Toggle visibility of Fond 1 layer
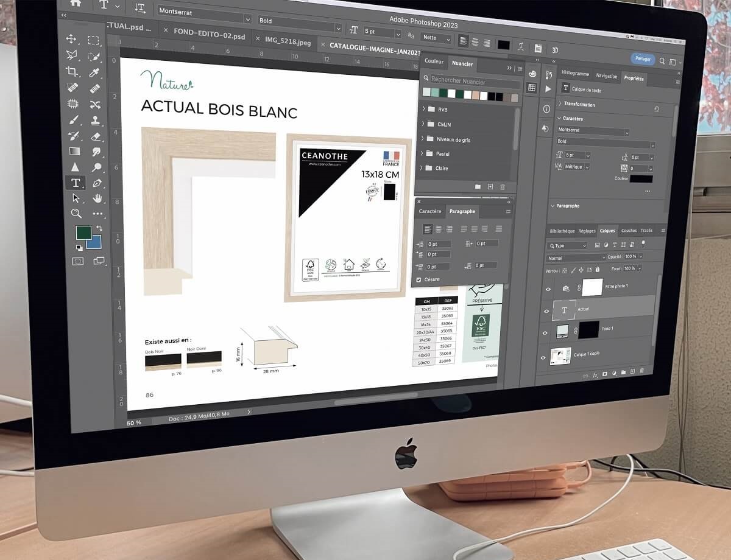Image resolution: width=731 pixels, height=560 pixels. point(544,332)
